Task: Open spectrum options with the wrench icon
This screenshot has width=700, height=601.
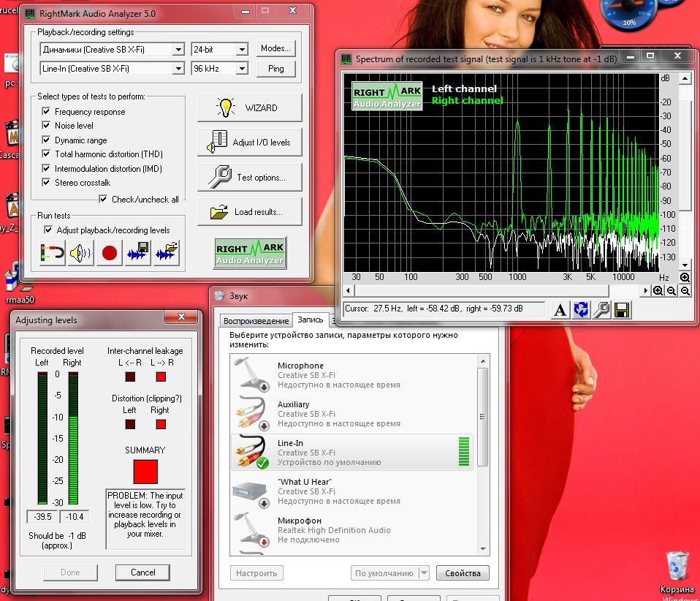Action: point(601,310)
